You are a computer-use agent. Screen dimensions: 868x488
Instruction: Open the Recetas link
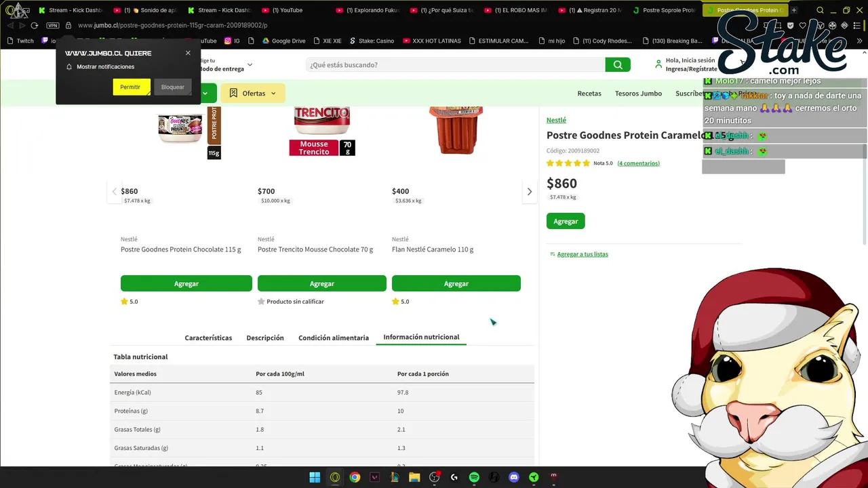pyautogui.click(x=589, y=94)
